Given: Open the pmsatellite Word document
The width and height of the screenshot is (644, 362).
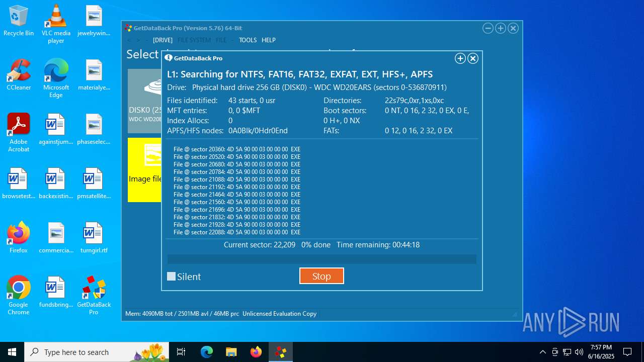Looking at the screenshot, I should point(94,184).
